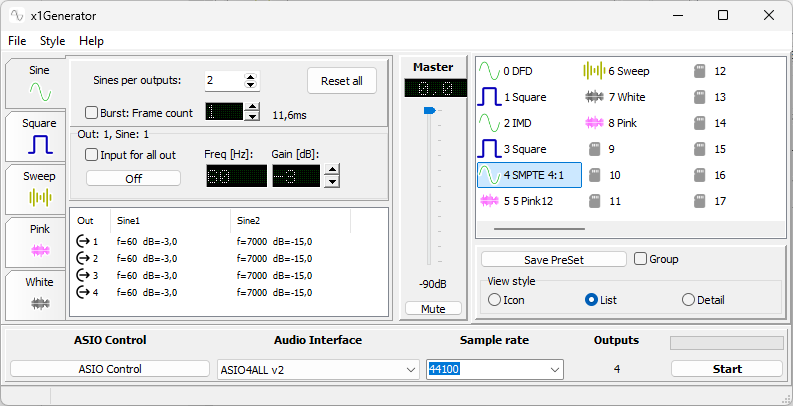The width and height of the screenshot is (793, 406).
Task: Click the Freq [Hz] input field
Action: 236,176
